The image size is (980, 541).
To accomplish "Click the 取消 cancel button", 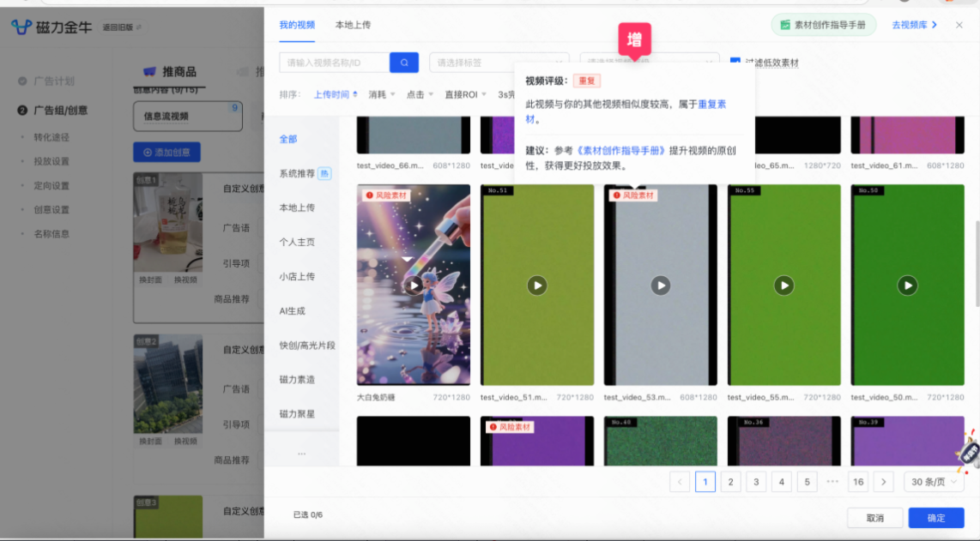I will coord(875,518).
